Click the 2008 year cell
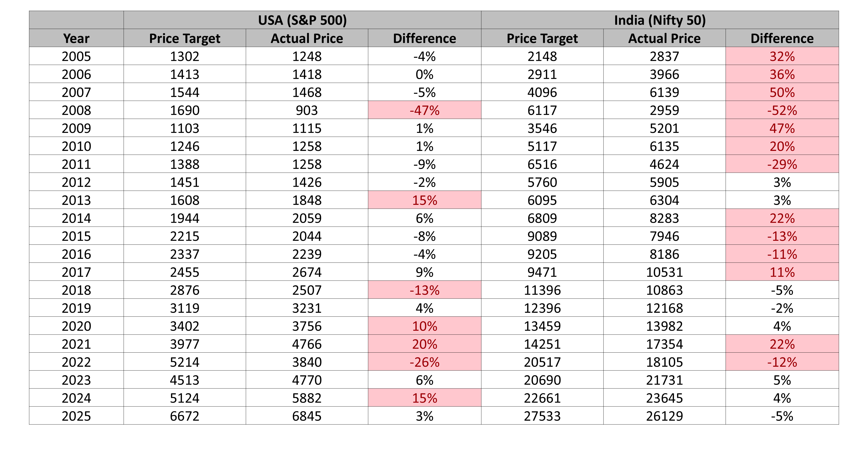This screenshot has width=868, height=455. (76, 110)
